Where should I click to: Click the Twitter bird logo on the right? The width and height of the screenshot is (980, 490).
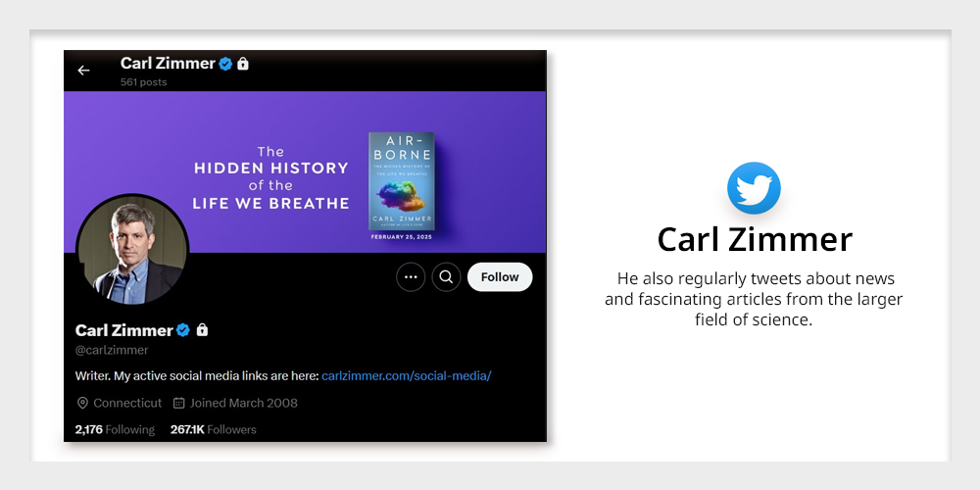[x=754, y=188]
